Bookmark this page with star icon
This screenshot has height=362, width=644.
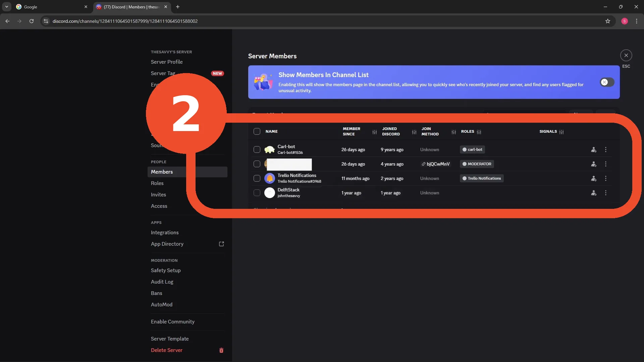608,21
